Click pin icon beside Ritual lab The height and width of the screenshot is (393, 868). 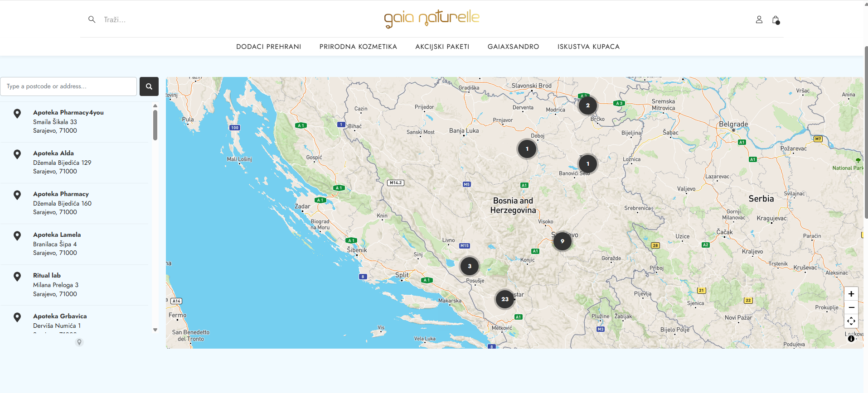17,277
